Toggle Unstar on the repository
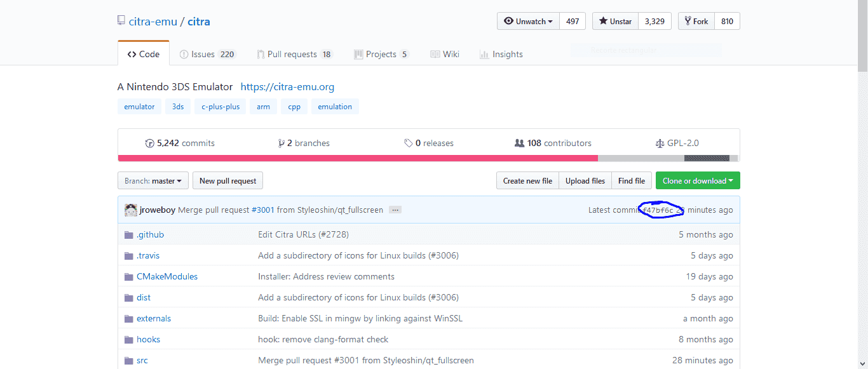The image size is (868, 369). point(615,21)
